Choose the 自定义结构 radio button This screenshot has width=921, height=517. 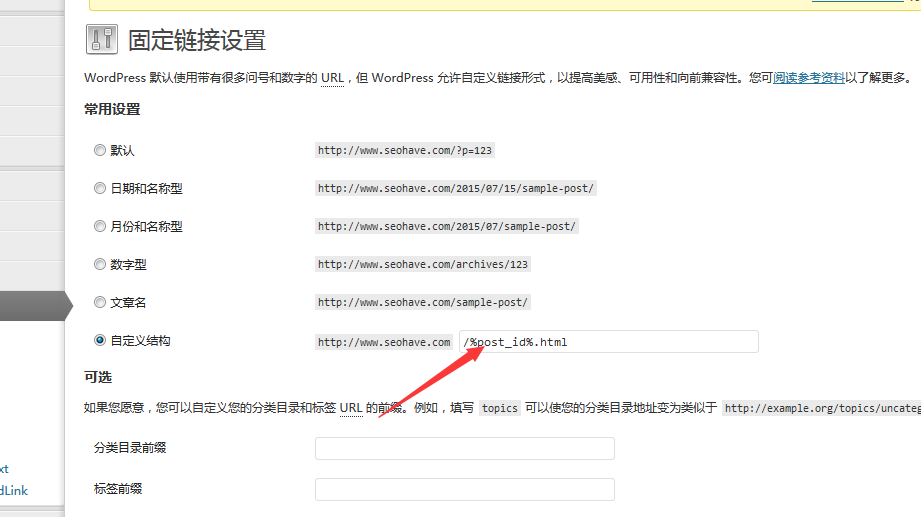point(100,340)
